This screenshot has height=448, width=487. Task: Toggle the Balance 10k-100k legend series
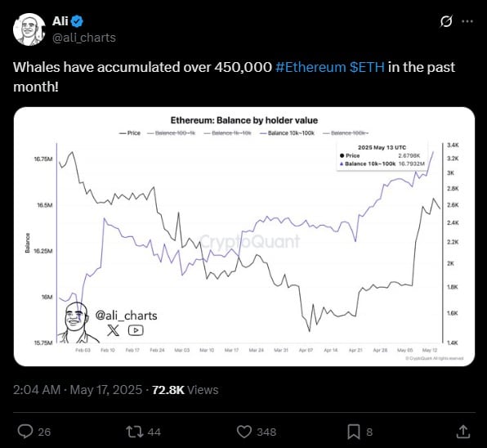pos(288,133)
